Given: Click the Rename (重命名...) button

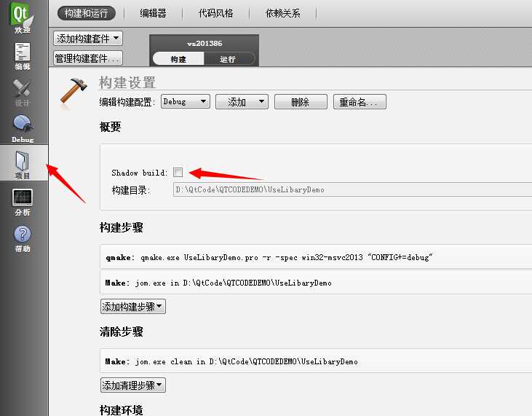Looking at the screenshot, I should click(360, 102).
